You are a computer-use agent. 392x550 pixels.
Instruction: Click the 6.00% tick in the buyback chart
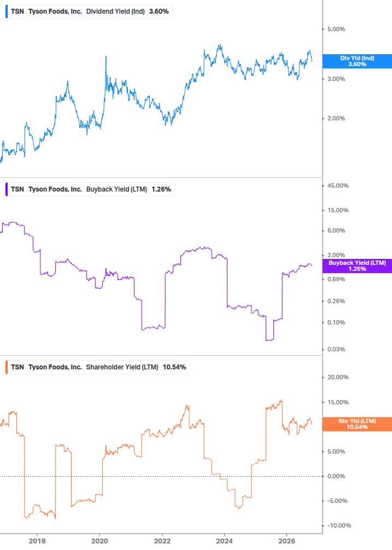(336, 231)
